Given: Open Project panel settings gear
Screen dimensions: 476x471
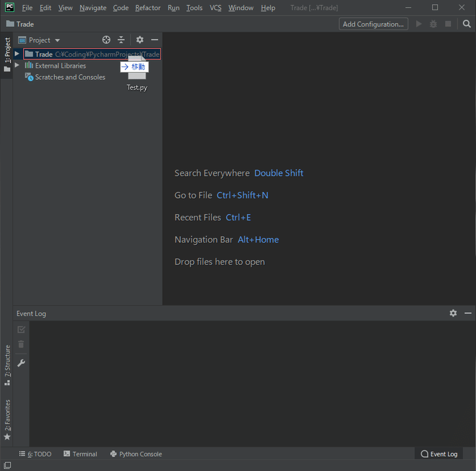Looking at the screenshot, I should tap(140, 40).
